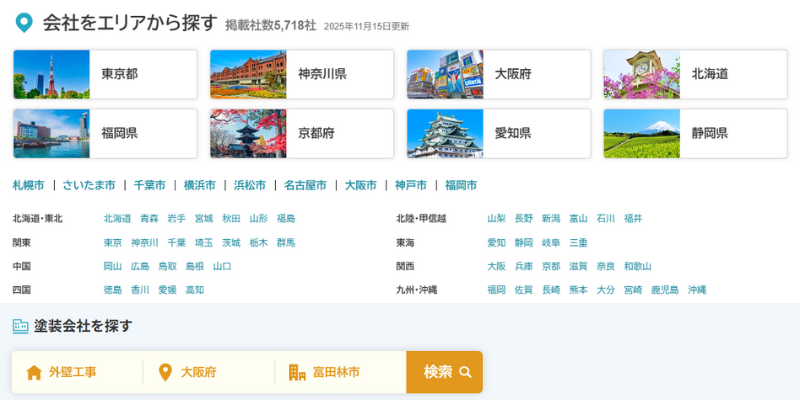Click the magnifier icon on the 検索 button
Image resolution: width=800 pixels, height=400 pixels.
pos(465,372)
